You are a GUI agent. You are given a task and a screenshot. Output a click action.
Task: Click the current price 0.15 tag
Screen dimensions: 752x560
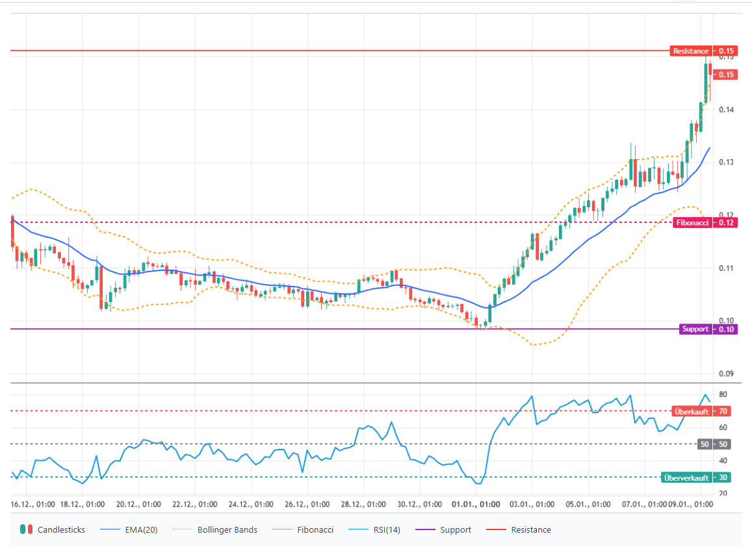coord(727,75)
